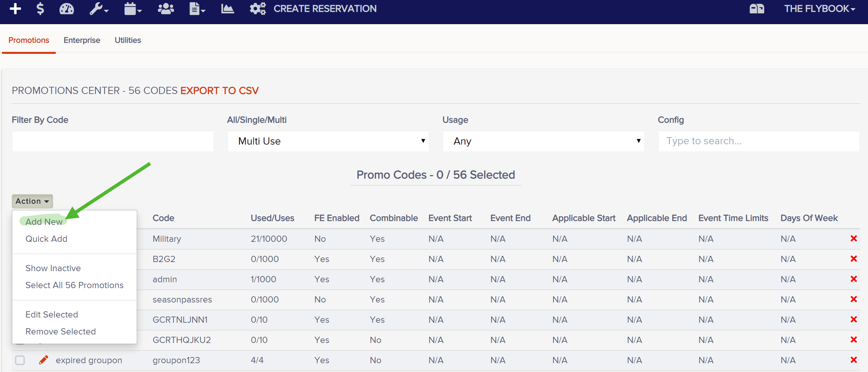The image size is (868, 372).
Task: Click the EXPORT TO CSV link
Action: pos(219,90)
